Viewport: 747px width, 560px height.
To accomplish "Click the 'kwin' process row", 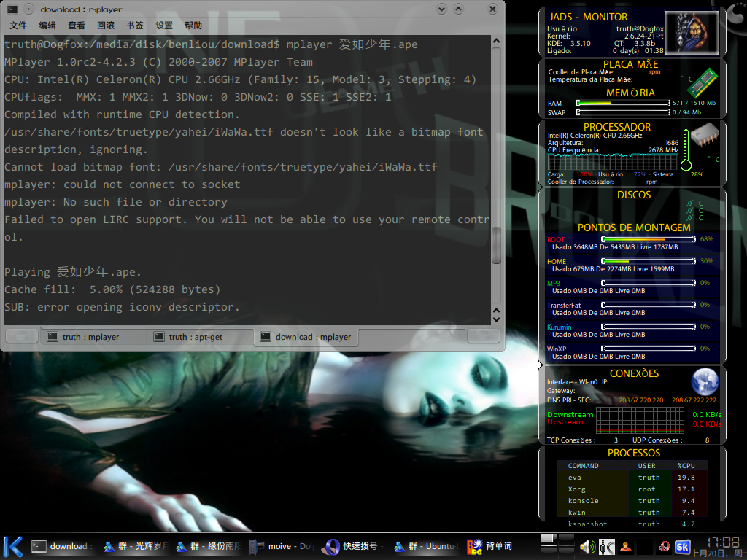I will (632, 513).
